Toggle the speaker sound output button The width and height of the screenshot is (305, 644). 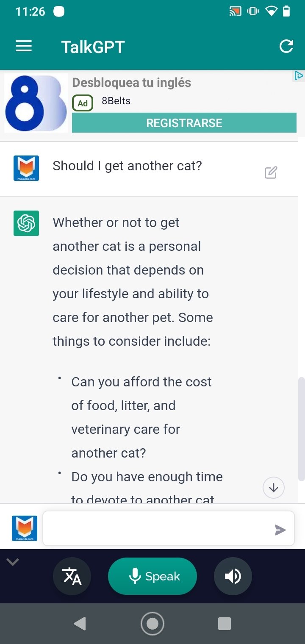pyautogui.click(x=233, y=577)
